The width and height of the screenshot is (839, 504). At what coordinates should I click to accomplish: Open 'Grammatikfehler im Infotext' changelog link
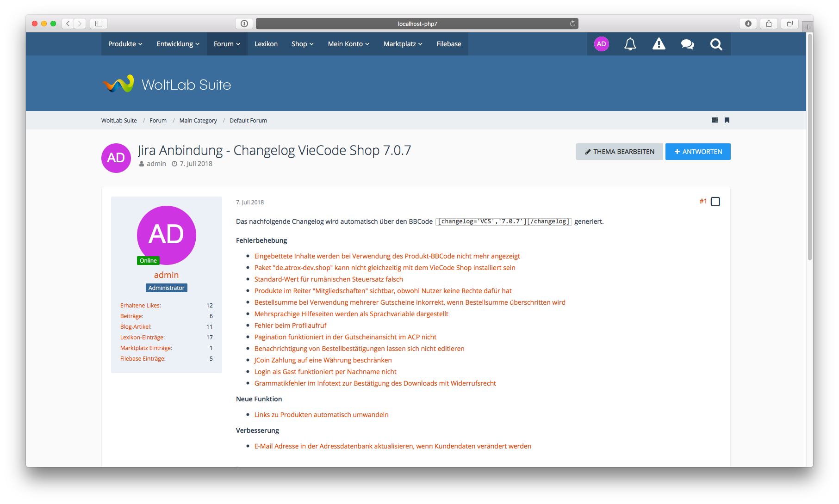pos(375,383)
